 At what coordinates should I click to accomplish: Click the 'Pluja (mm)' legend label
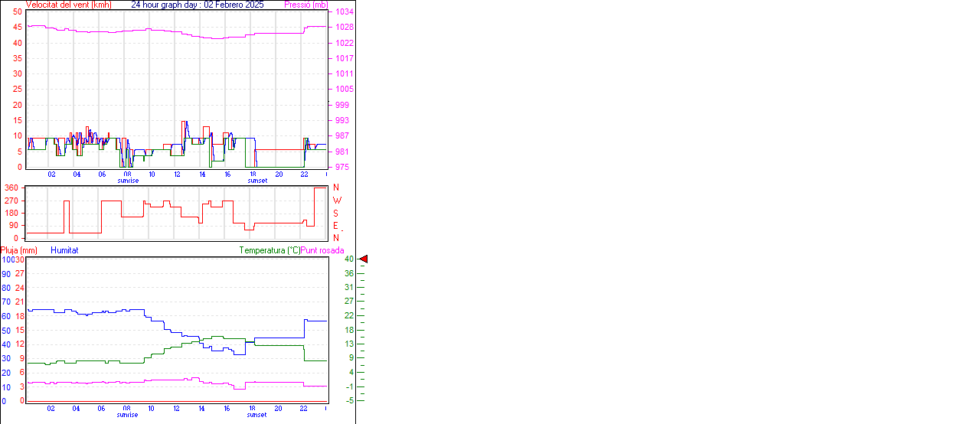pos(19,250)
